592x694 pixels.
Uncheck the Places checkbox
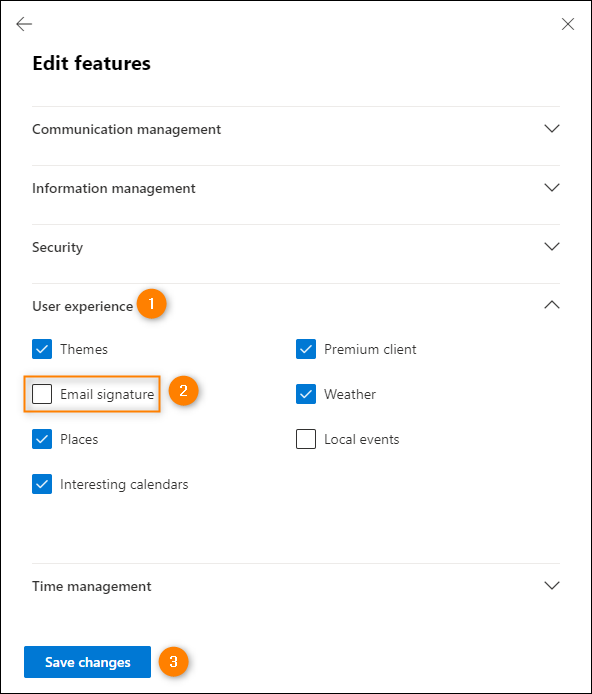(x=42, y=439)
